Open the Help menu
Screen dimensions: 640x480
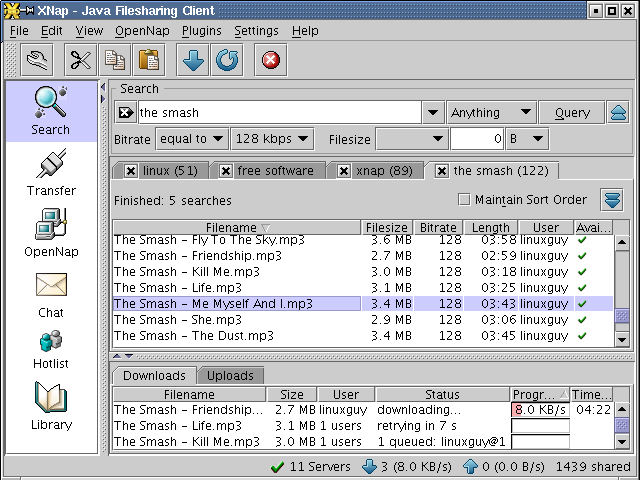(x=305, y=31)
